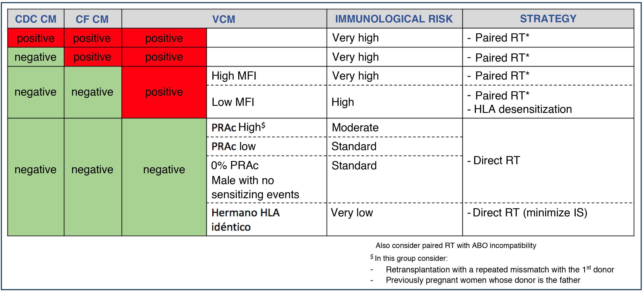Viewport: 644px width, 291px height.
Task: Click the ABO incompatibility footnote
Action: [456, 245]
